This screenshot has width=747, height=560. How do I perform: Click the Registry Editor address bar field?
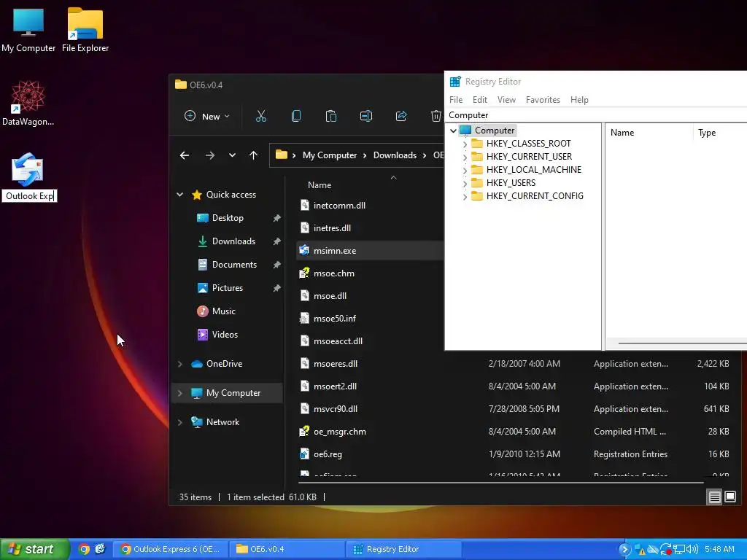[595, 115]
